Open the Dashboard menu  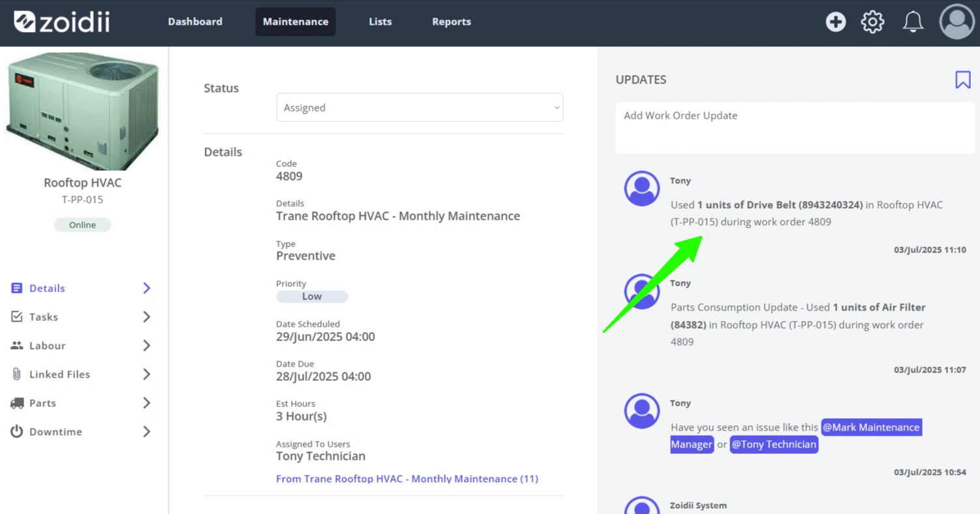[195, 22]
